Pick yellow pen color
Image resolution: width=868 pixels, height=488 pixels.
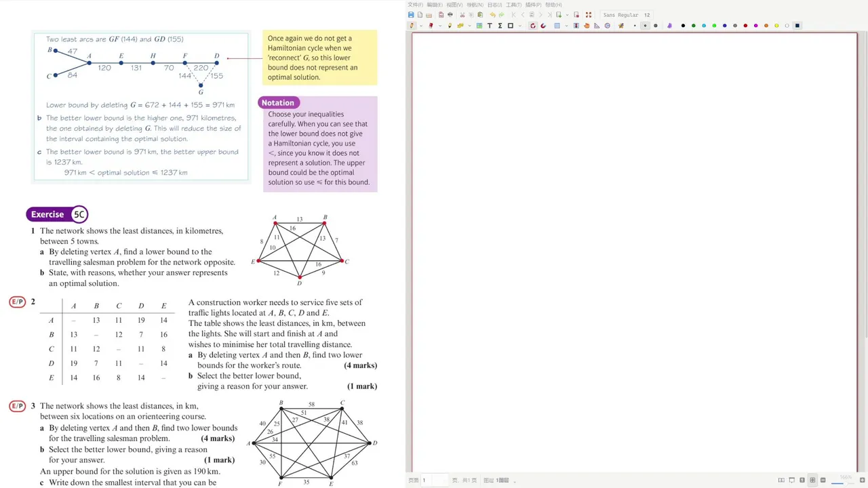[776, 26]
